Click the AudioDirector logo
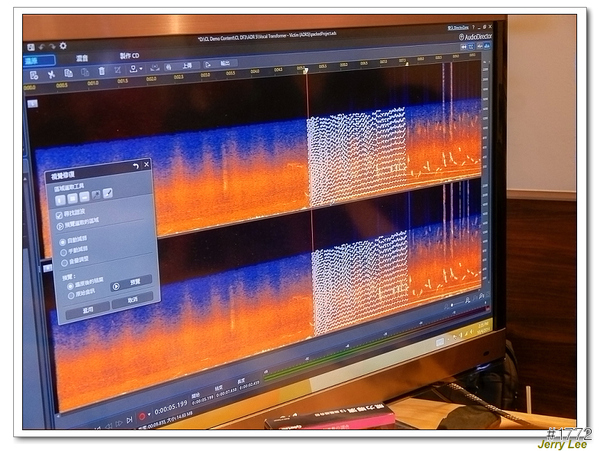The width and height of the screenshot is (600, 451). tap(475, 37)
